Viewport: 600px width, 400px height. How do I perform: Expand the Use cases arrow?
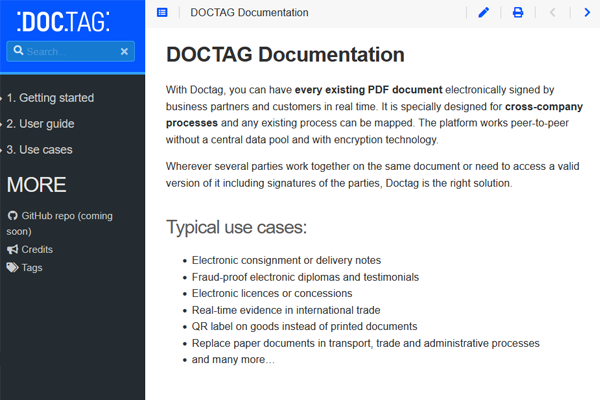click(x=1, y=150)
